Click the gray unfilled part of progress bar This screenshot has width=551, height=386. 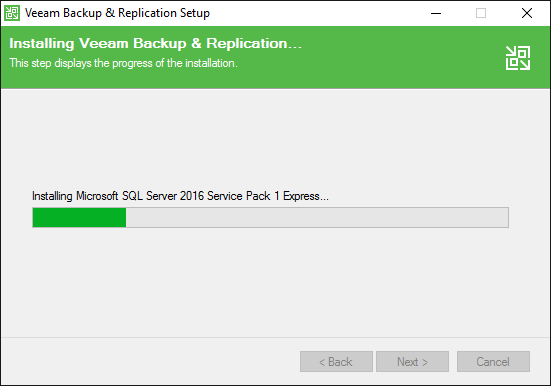coord(317,217)
